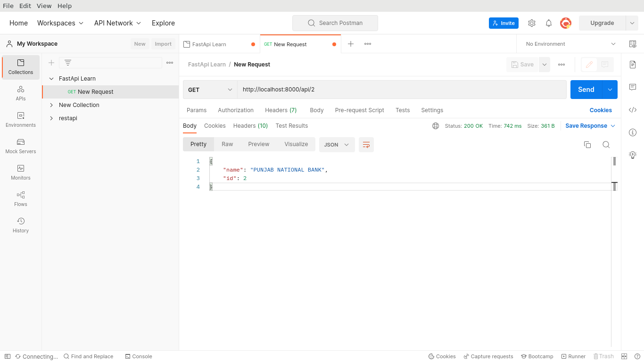Open the related requests lightbulb icon

point(633,155)
